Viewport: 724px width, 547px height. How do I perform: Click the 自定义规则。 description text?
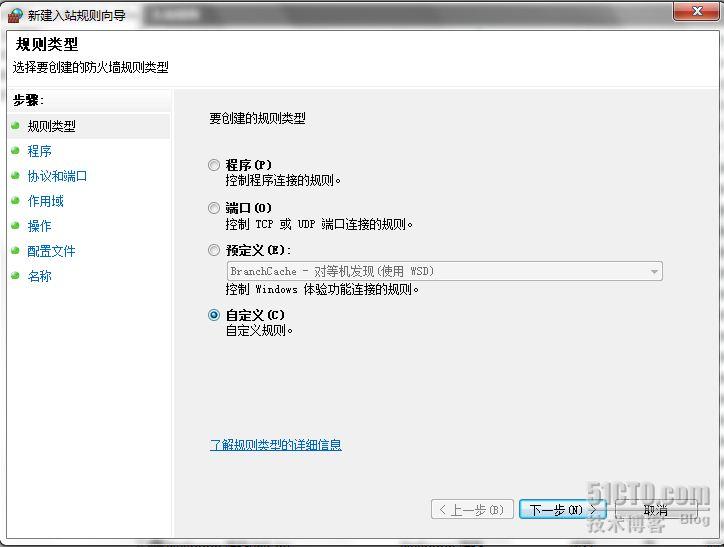259,331
